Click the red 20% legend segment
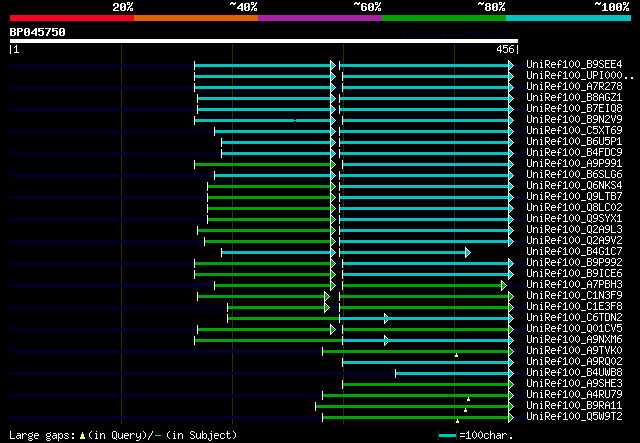The height and width of the screenshot is (443, 640). 72,18
